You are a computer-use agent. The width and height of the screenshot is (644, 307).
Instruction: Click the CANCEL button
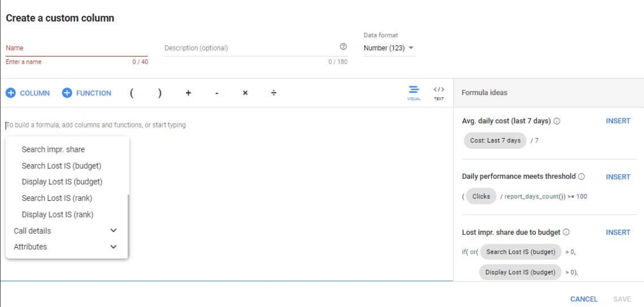[583, 299]
